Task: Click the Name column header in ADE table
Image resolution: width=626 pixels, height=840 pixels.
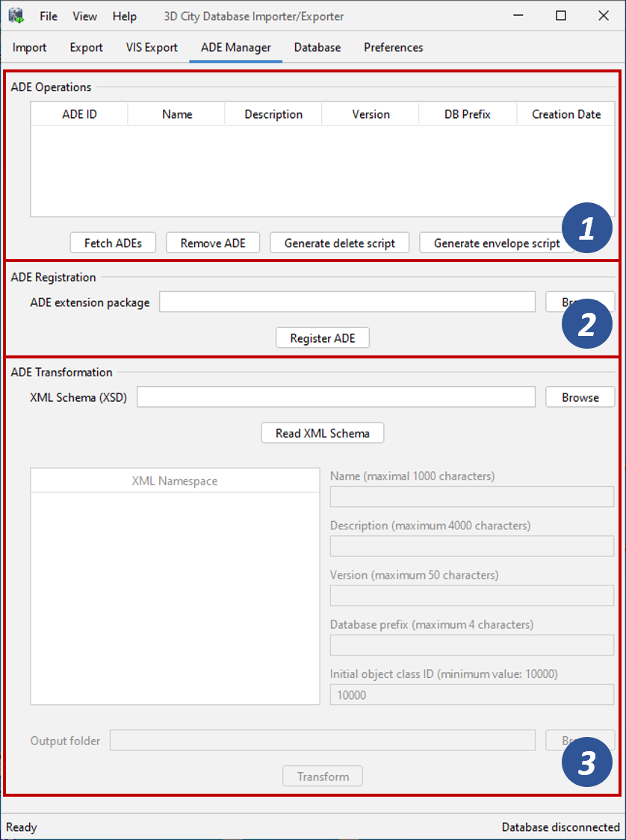Action: click(177, 114)
